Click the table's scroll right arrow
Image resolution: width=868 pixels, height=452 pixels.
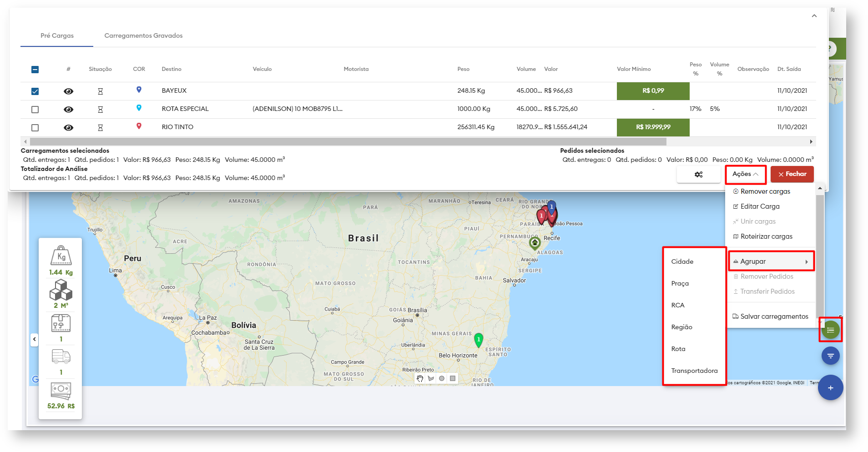click(x=811, y=142)
